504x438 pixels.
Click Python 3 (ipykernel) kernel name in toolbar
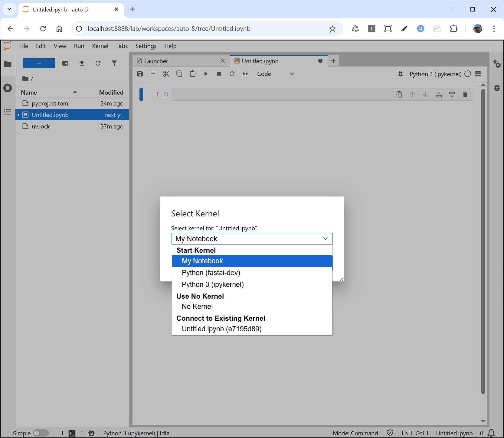click(435, 74)
